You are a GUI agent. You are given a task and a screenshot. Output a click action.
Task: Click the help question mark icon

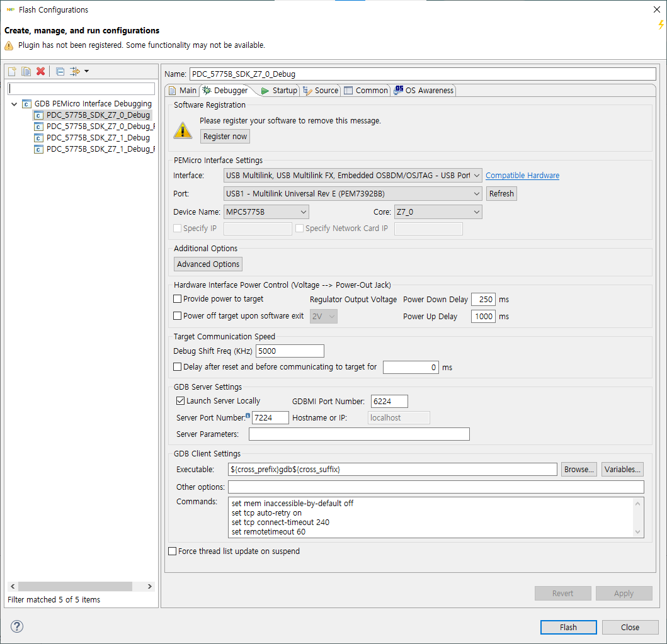(16, 626)
